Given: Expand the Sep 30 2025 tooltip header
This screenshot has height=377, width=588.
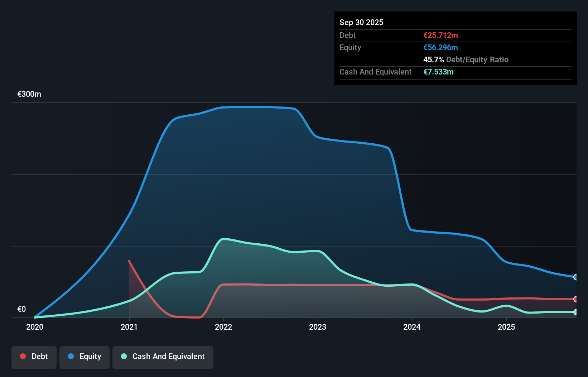Looking at the screenshot, I should tap(361, 22).
